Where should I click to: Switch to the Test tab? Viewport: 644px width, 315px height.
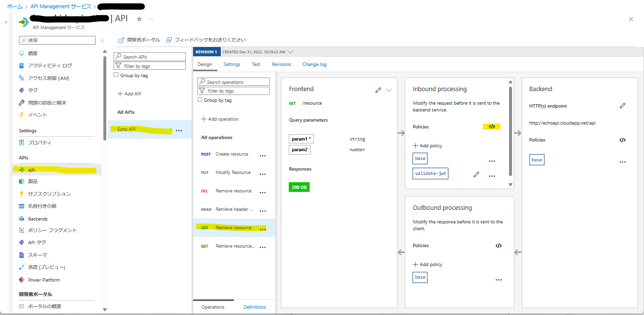coord(256,64)
